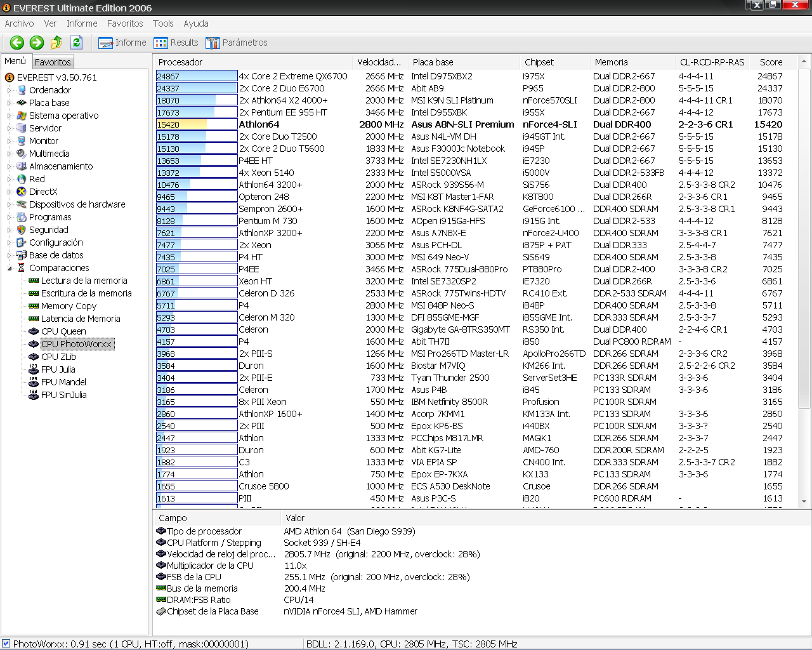Sort by Score column header

tap(773, 62)
